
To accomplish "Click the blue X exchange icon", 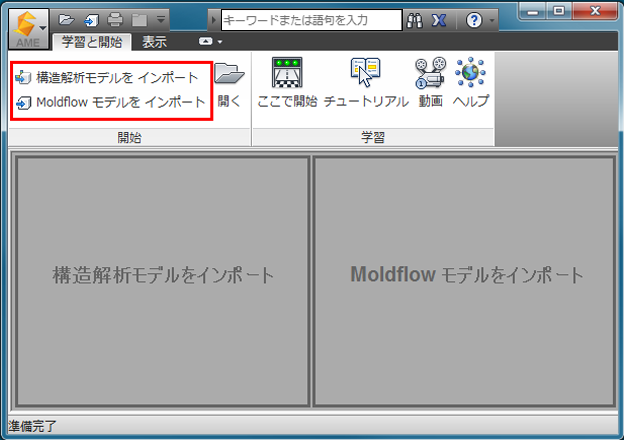I will point(439,20).
